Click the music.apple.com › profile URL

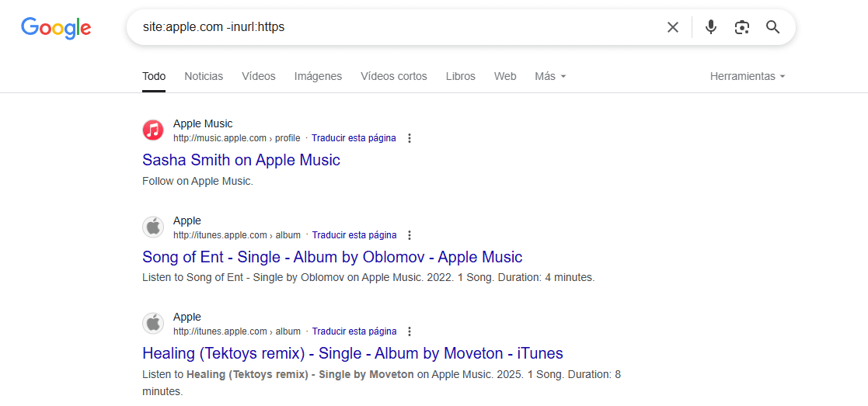236,138
